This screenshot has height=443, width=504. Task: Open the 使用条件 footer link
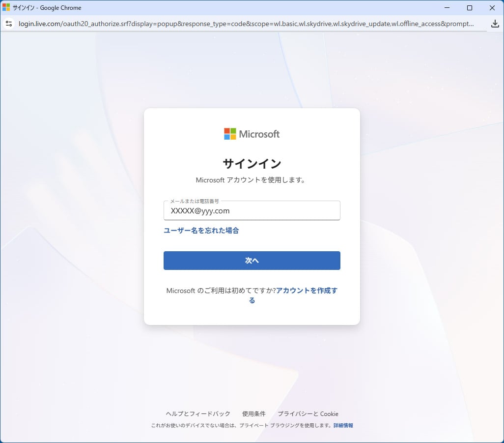click(x=254, y=414)
